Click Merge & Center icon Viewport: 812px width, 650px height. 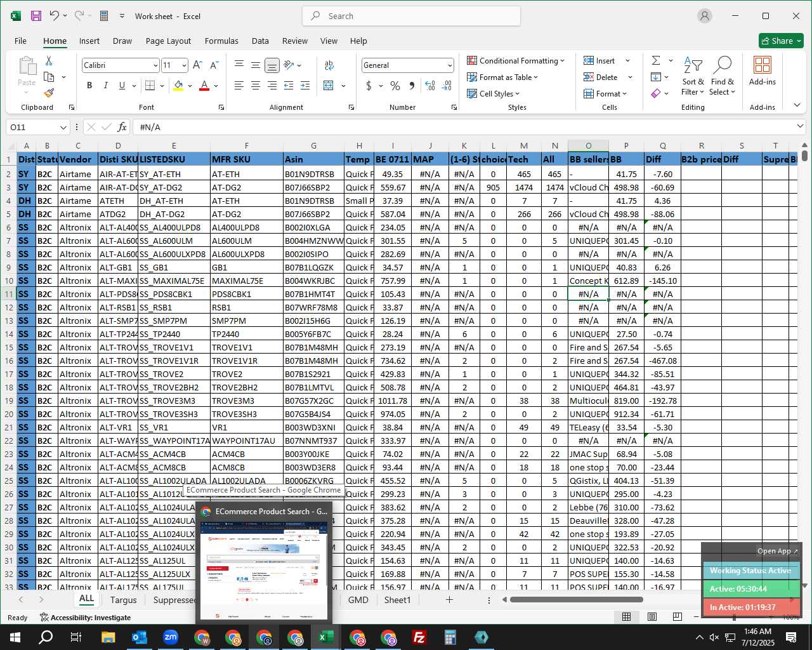[329, 85]
